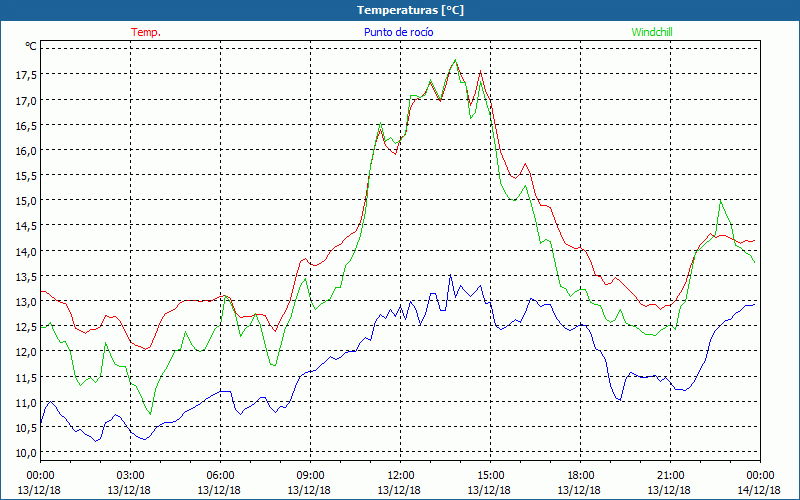Click the 03:00 x-axis time label
This screenshot has width=800, height=500.
point(131,476)
